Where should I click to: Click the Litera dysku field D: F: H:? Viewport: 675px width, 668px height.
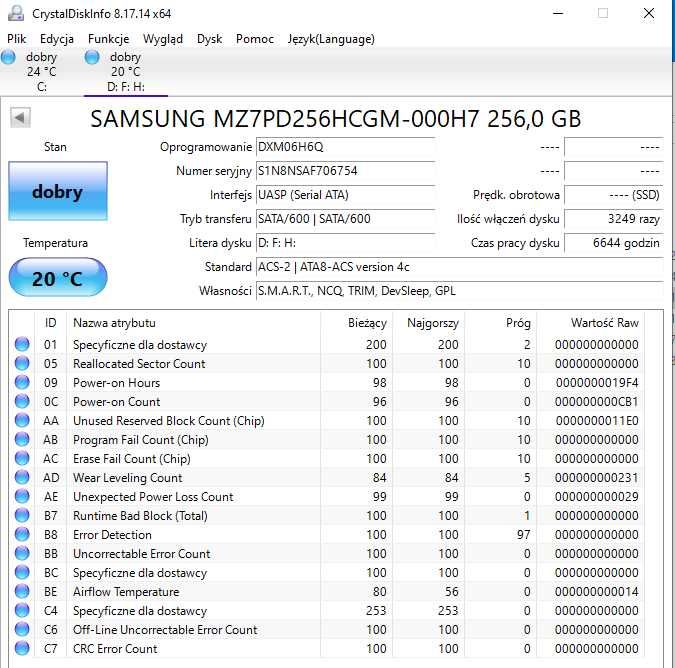click(x=345, y=243)
